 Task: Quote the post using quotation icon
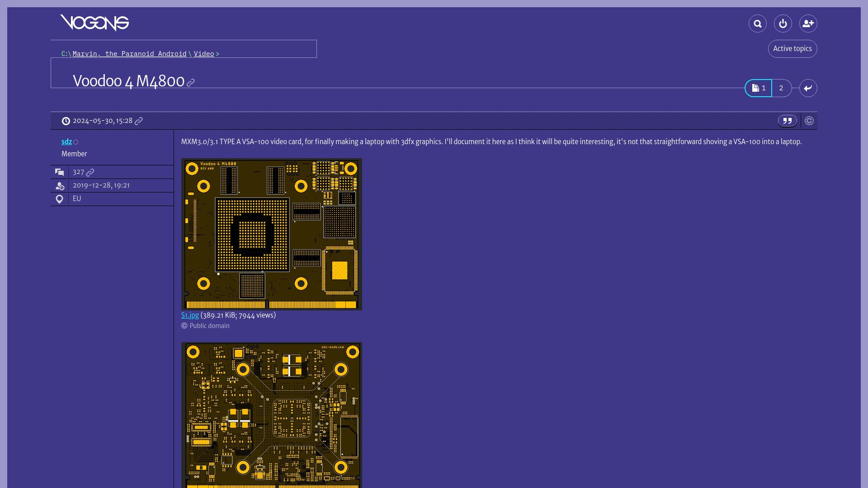click(x=788, y=121)
